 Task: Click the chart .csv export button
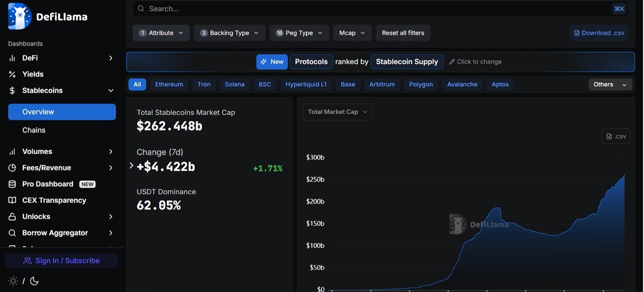click(x=616, y=136)
